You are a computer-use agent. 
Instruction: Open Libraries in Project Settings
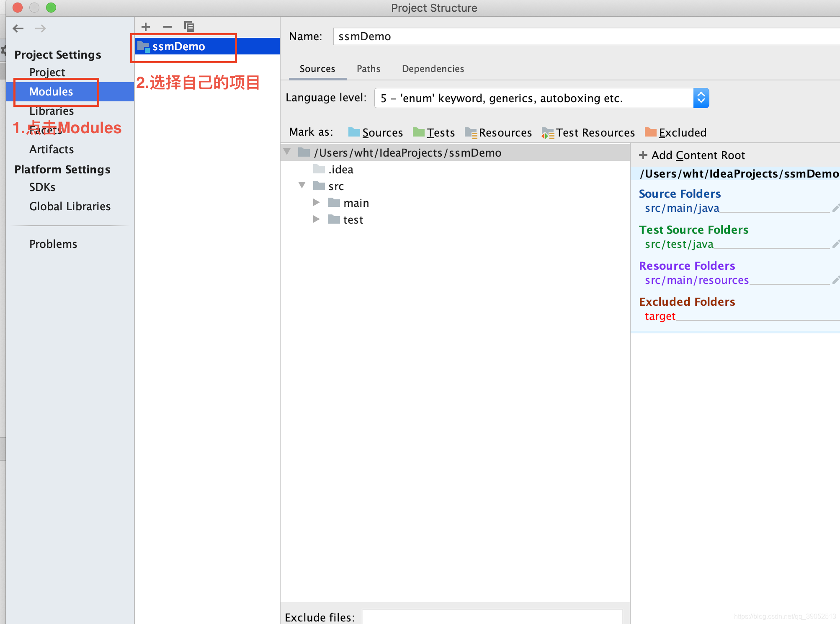coord(51,111)
